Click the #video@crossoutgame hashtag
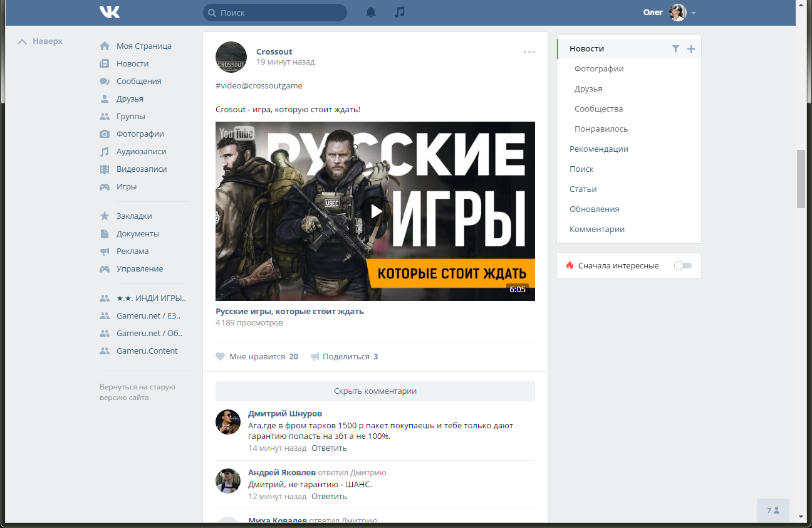Screen dimensions: 812x528 [259, 85]
